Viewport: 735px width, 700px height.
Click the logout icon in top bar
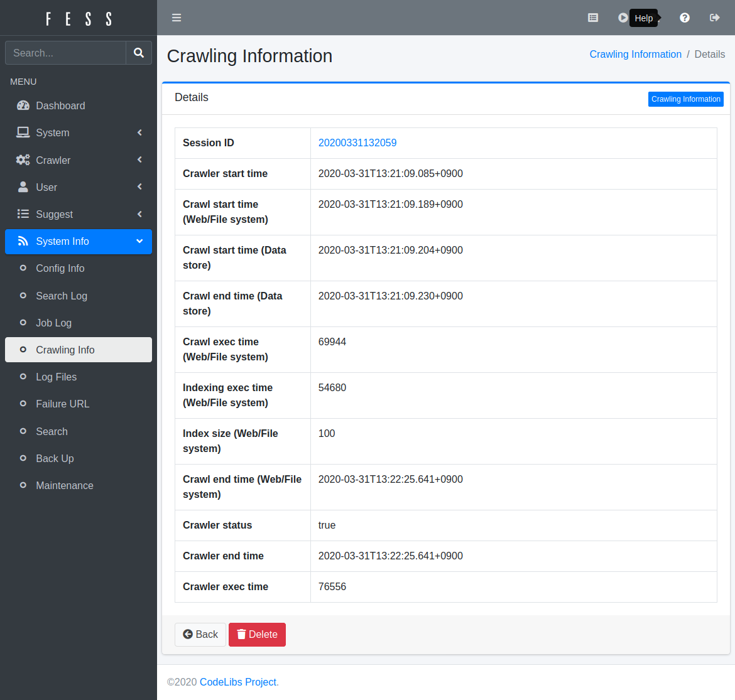tap(714, 18)
